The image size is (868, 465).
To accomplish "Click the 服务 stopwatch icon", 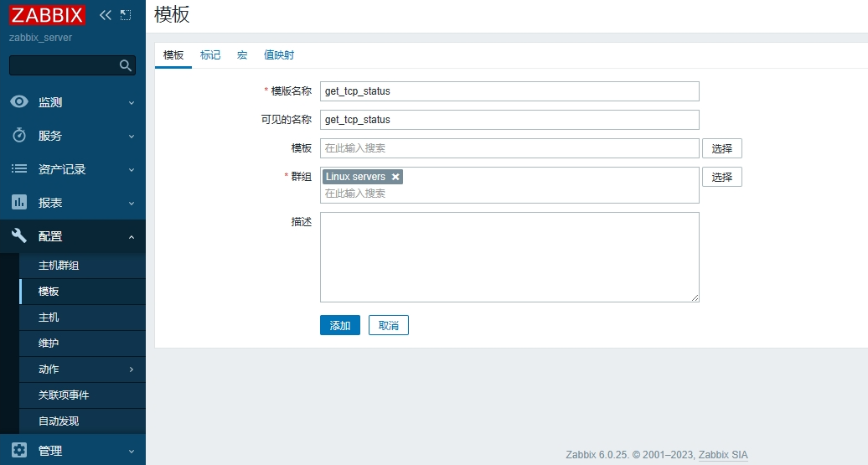I will (19, 136).
